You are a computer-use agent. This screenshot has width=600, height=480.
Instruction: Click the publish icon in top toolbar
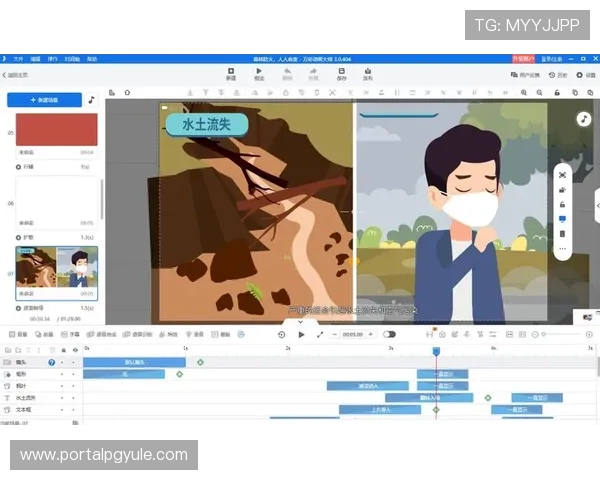click(x=368, y=72)
